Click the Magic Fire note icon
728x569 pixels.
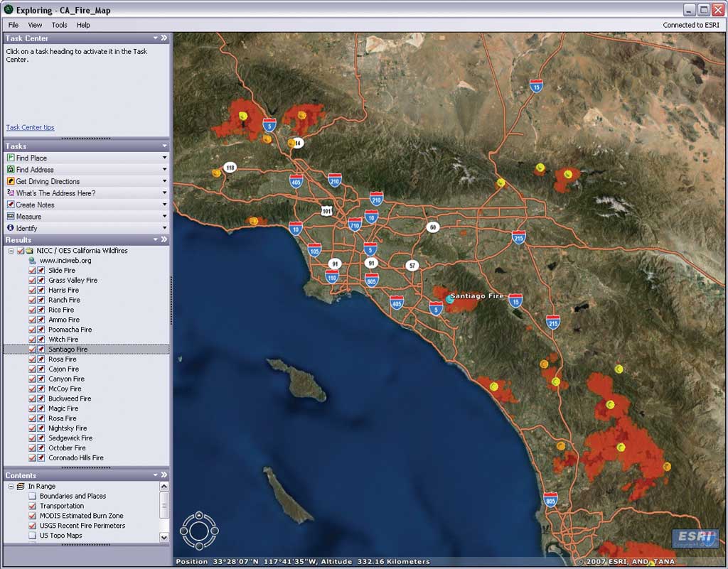(41, 408)
